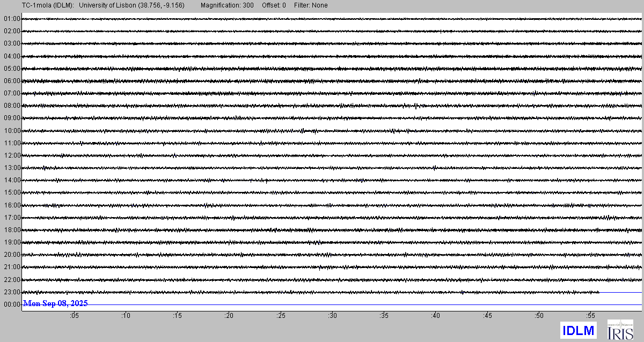644x342 pixels.
Task: Click the Filter: None header text
Action: click(311, 5)
